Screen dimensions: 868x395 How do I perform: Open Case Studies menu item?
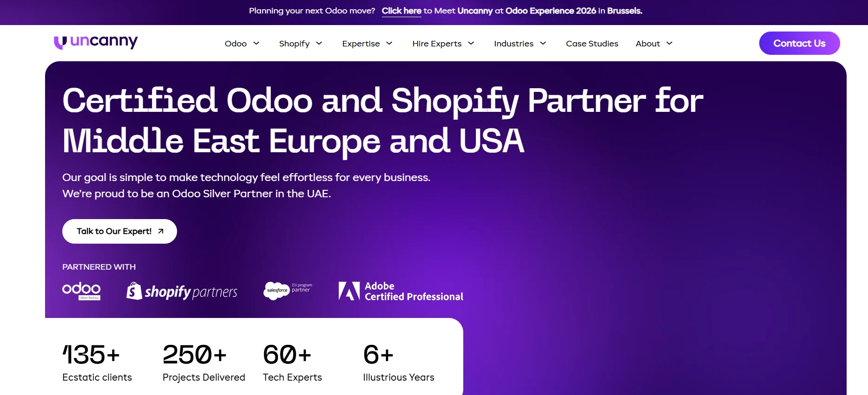(x=592, y=44)
